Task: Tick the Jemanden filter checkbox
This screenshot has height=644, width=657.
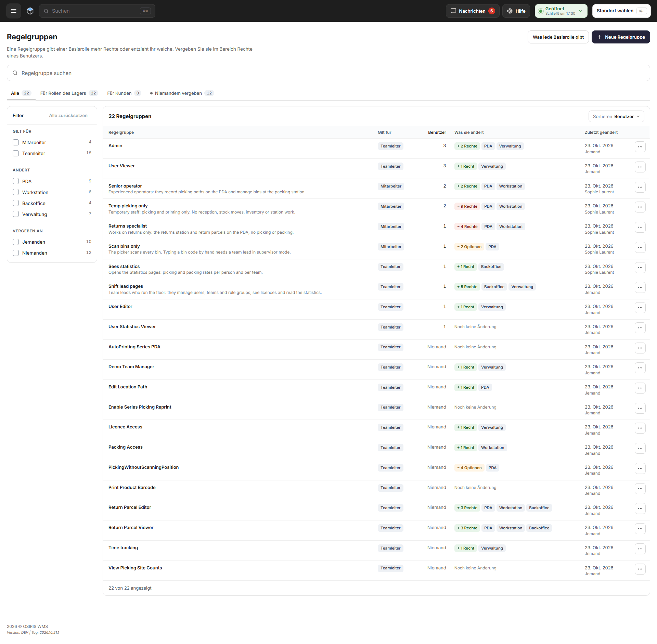Action: (16, 242)
